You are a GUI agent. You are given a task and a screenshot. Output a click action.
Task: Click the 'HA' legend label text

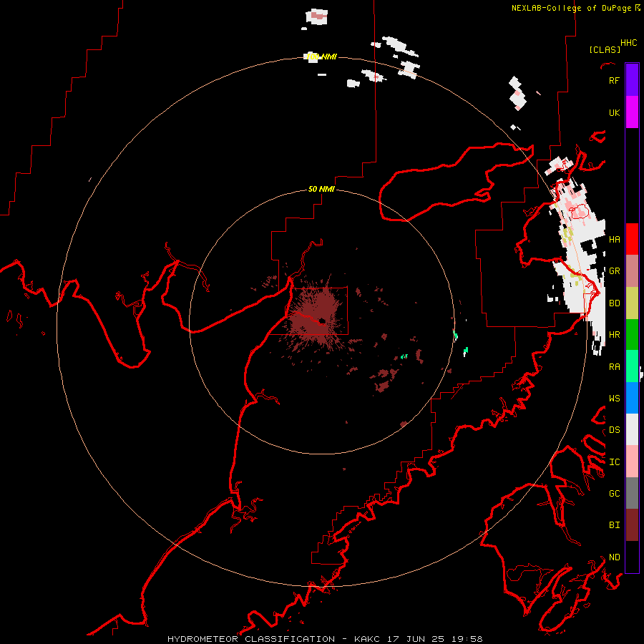click(x=614, y=239)
